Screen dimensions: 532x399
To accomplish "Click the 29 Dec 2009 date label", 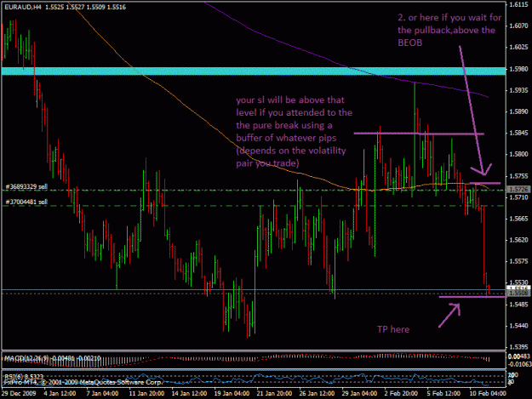I will (19, 393).
